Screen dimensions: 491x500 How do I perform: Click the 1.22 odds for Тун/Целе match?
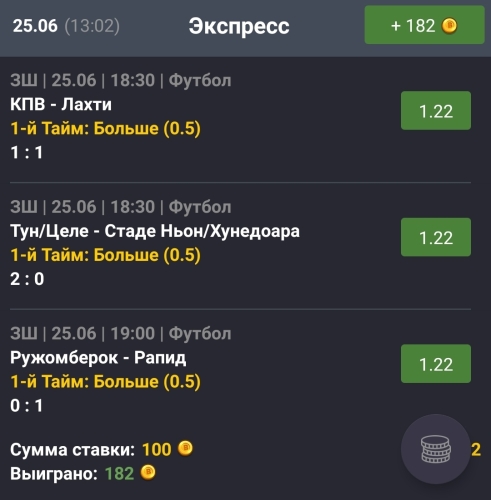436,237
